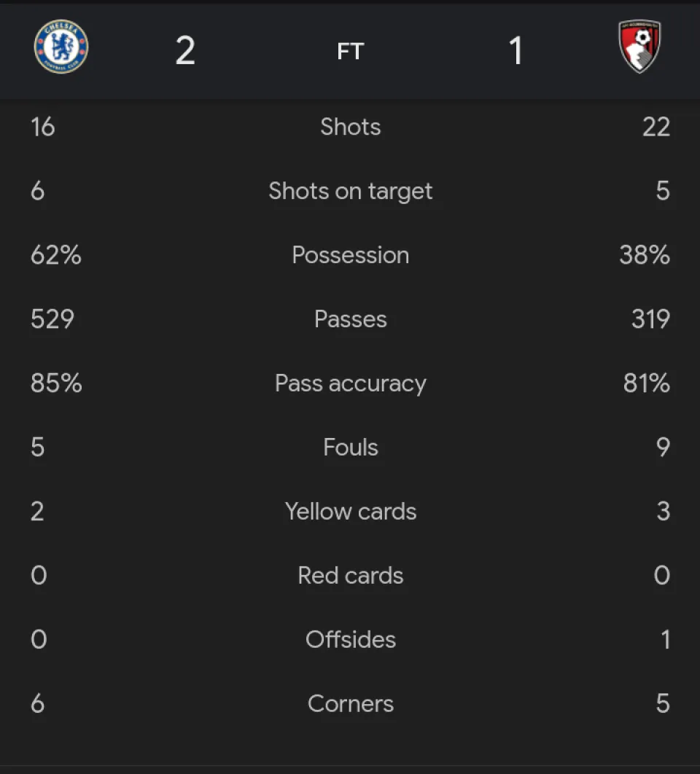The width and height of the screenshot is (700, 774).
Task: Click Chelsea's score of 2
Action: pos(185,51)
